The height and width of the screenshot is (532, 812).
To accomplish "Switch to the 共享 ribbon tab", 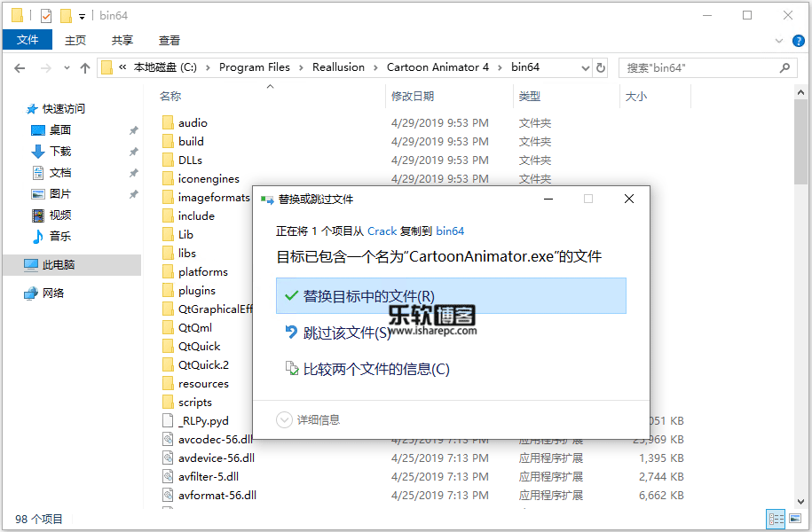I will tap(122, 41).
